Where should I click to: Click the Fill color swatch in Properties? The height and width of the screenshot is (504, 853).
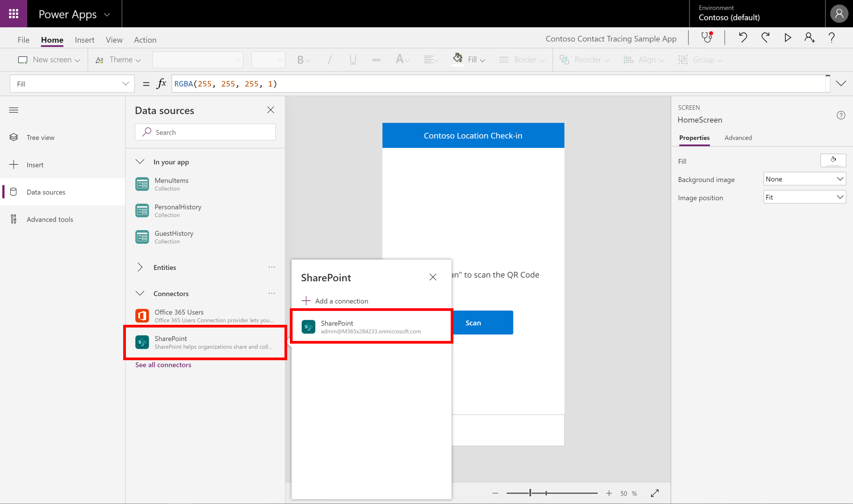(833, 160)
